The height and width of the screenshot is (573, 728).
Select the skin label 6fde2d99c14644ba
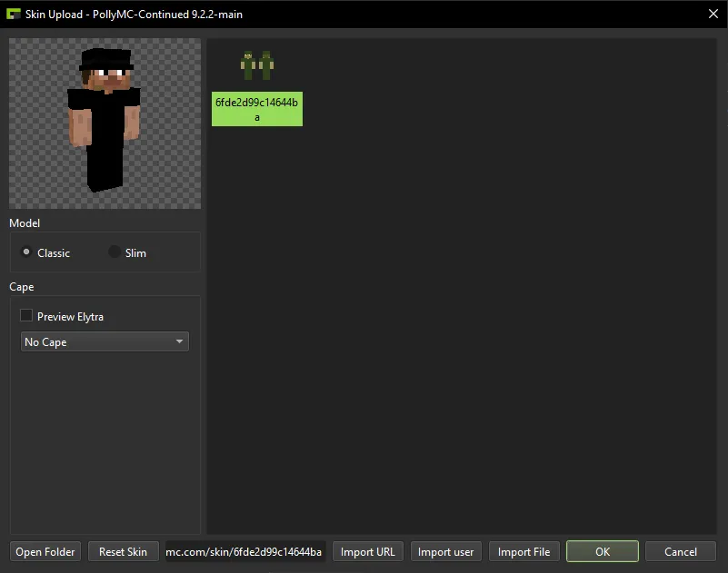pyautogui.click(x=256, y=109)
